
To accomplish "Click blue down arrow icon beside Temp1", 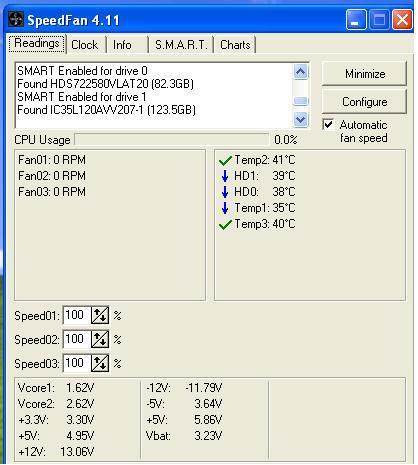I will (225, 208).
